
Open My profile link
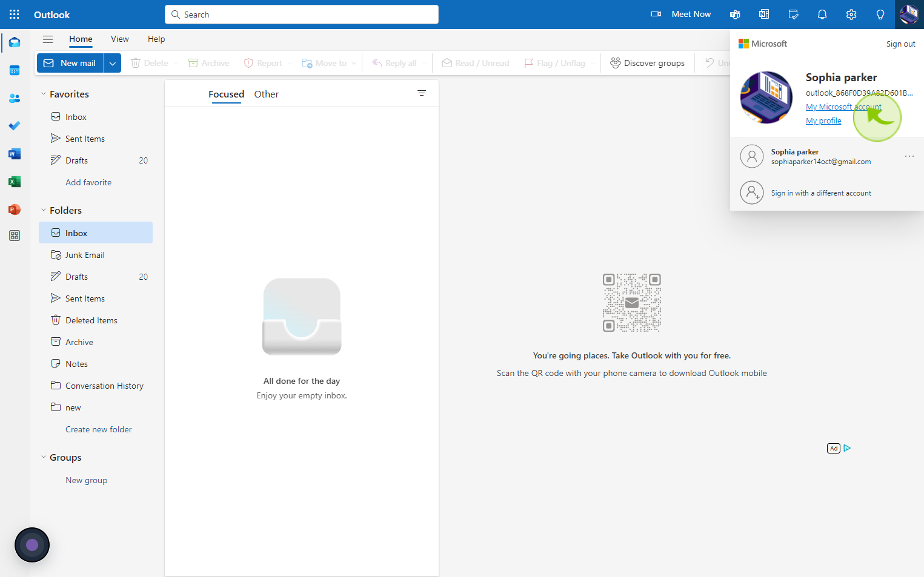(823, 121)
